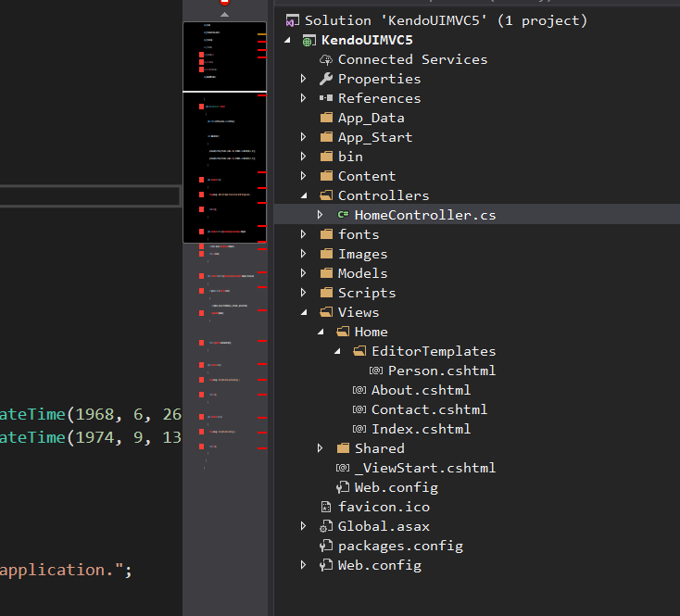Click the KendoUIMVC5 project web icon
This screenshot has width=680, height=616.
[309, 40]
